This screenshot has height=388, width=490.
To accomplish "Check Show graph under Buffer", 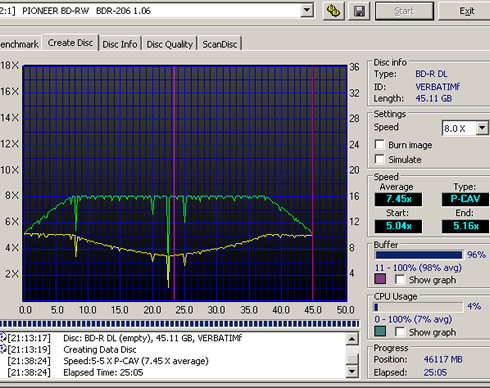I will (400, 279).
